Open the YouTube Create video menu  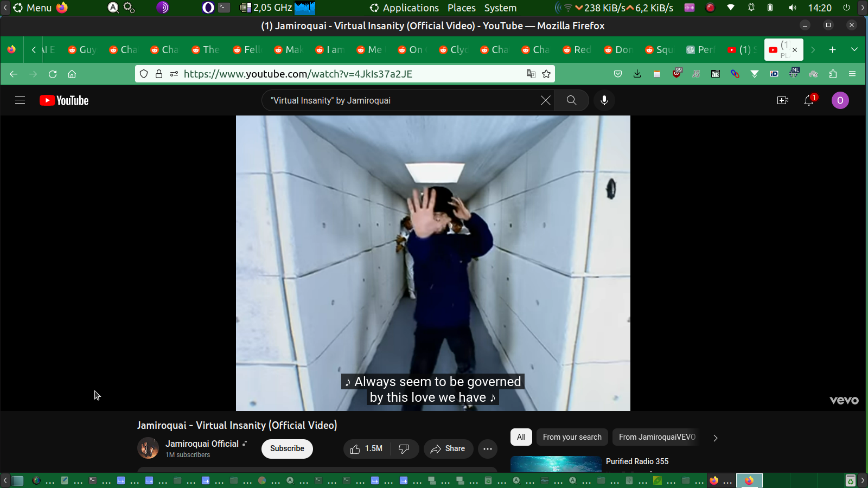[783, 100]
